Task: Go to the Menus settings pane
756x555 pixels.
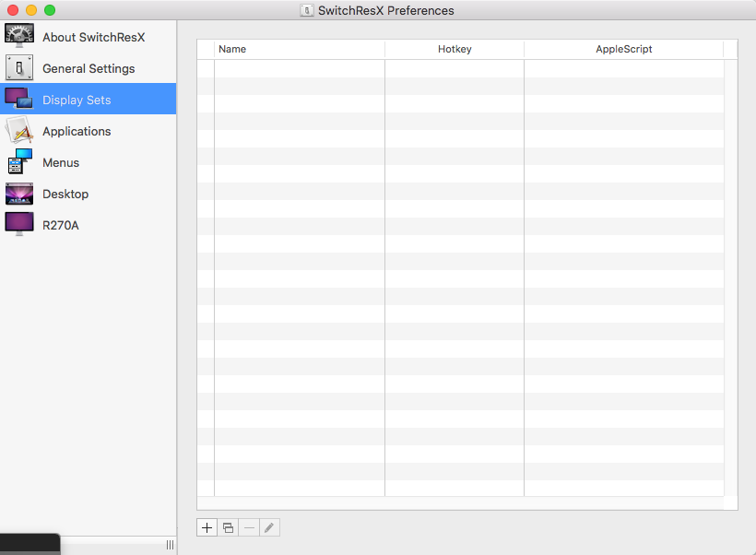Action: (x=89, y=162)
